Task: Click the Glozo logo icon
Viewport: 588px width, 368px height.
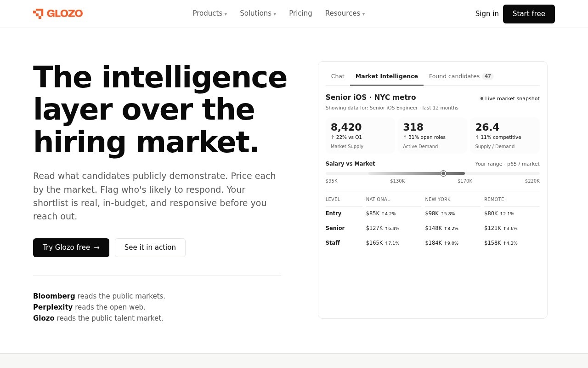Action: [38, 14]
